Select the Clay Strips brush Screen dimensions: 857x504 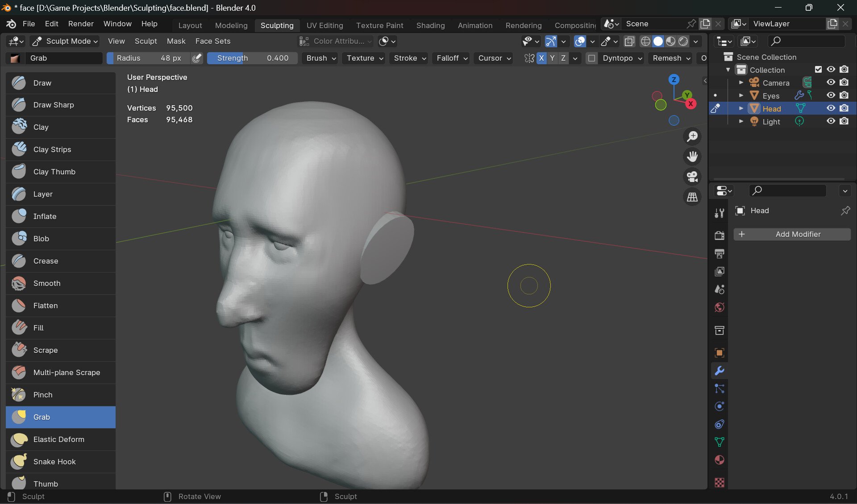(x=52, y=149)
